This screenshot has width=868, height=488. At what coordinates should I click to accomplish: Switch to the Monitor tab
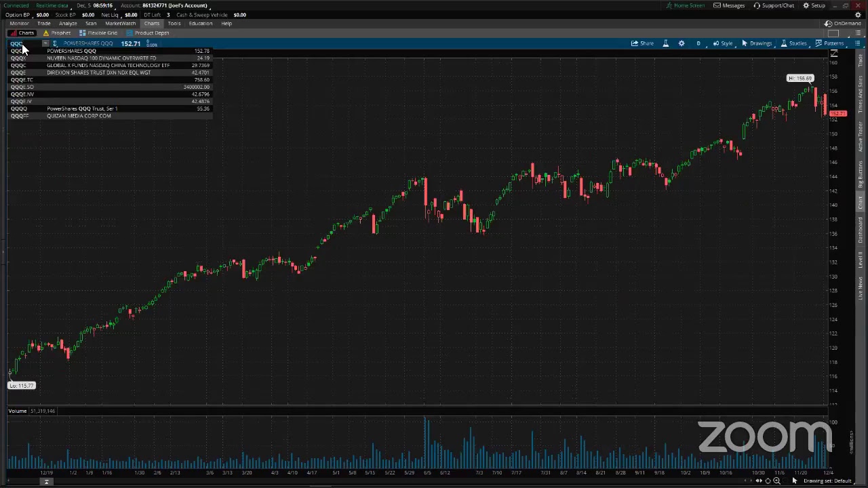[19, 24]
